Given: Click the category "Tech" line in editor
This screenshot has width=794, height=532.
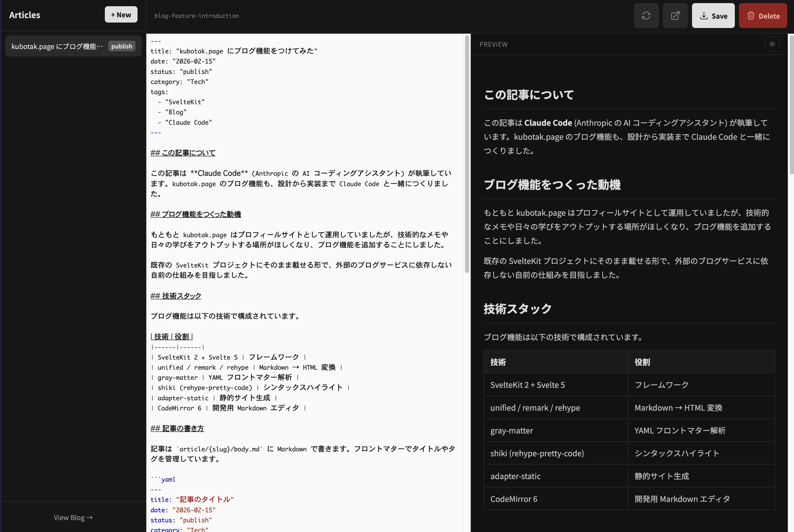Looking at the screenshot, I should 179,82.
